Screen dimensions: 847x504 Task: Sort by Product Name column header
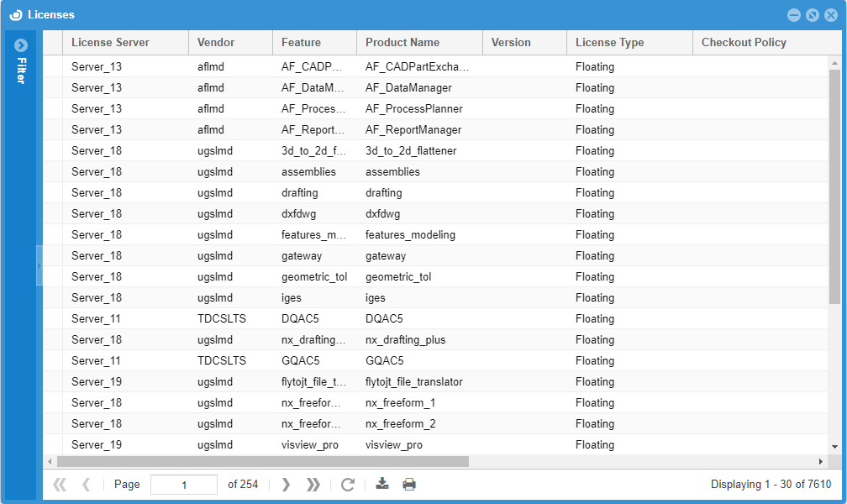[402, 43]
